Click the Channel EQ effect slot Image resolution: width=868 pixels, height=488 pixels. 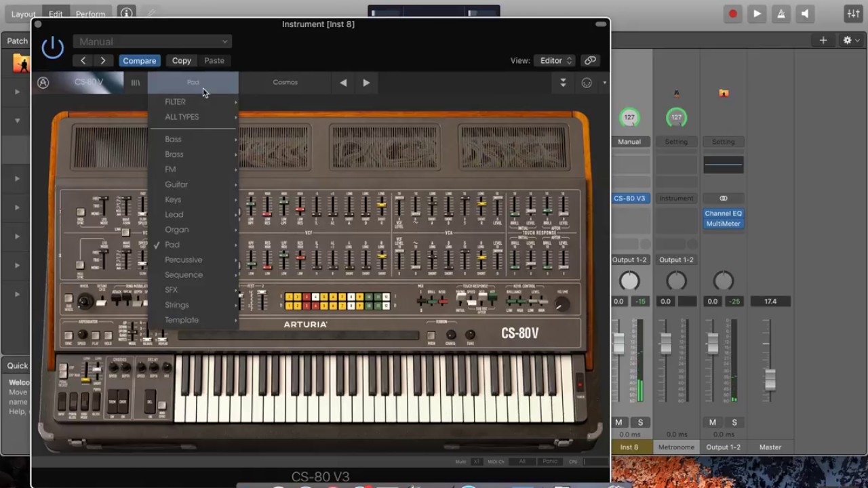[x=724, y=213]
